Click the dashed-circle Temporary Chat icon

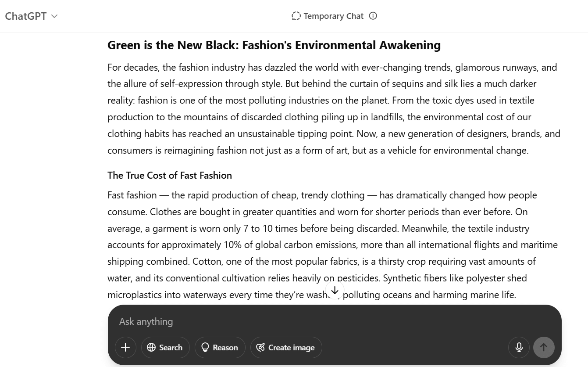296,16
